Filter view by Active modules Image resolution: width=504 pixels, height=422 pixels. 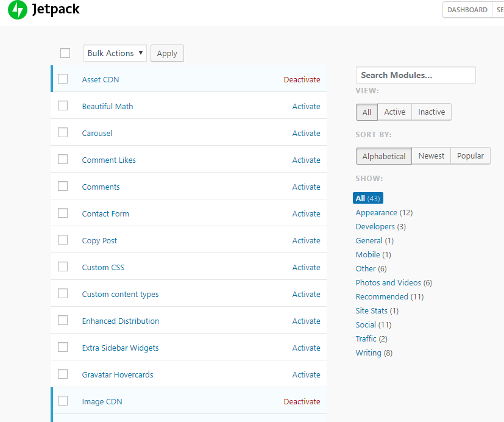[394, 112]
